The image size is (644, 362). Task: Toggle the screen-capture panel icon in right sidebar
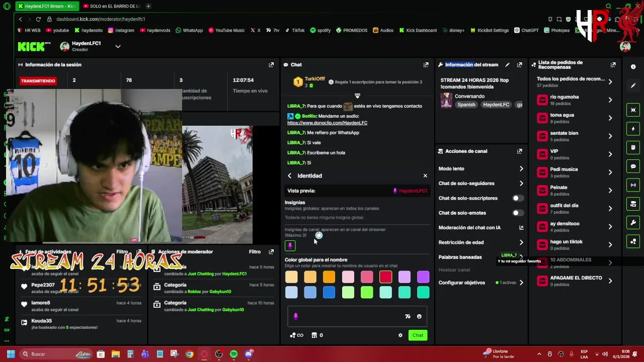click(633, 110)
